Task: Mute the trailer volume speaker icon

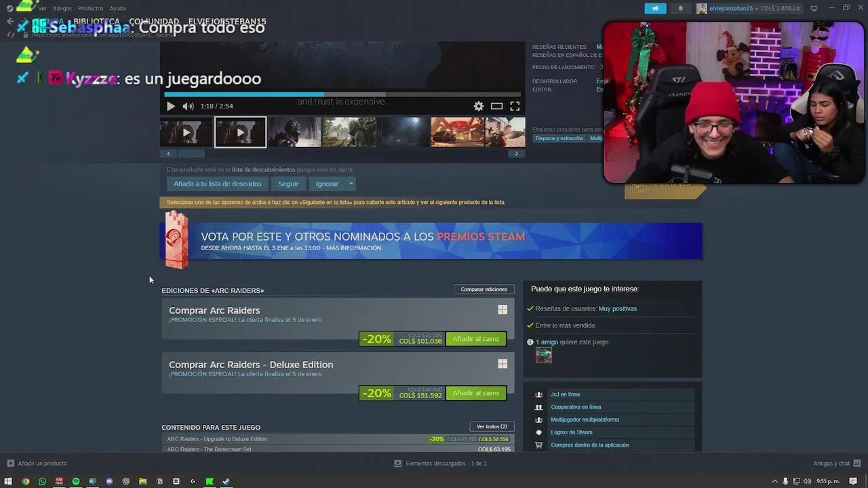Action: (188, 106)
